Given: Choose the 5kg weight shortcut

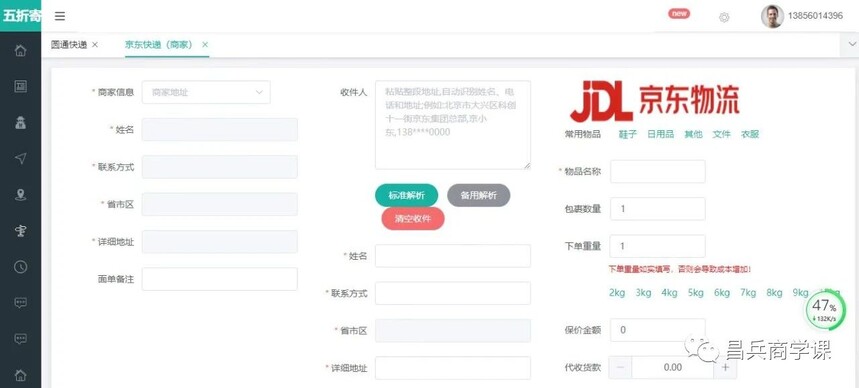Looking at the screenshot, I should (696, 293).
